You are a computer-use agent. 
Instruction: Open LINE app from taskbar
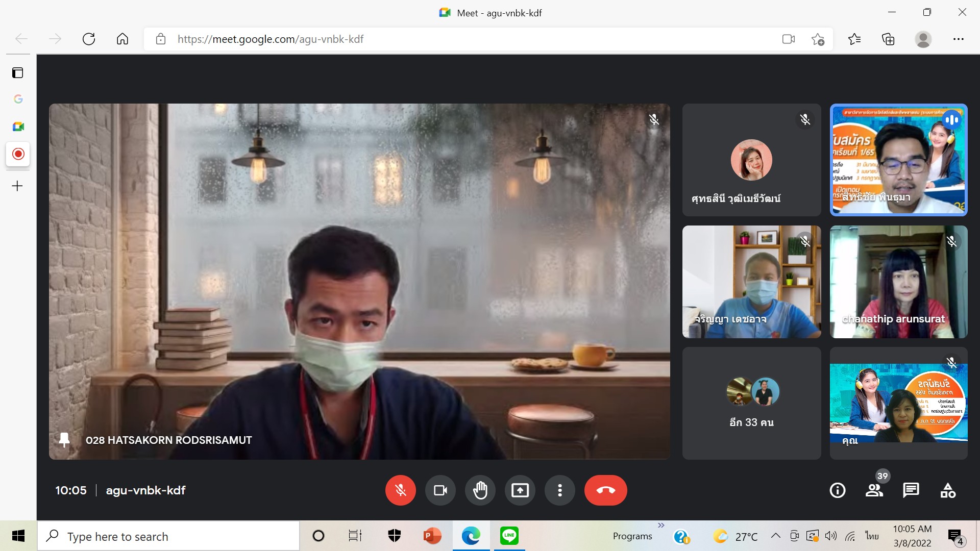[x=509, y=536]
